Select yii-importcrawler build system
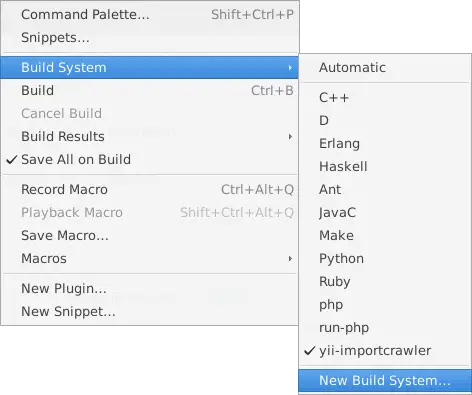472x395 pixels. (385, 350)
